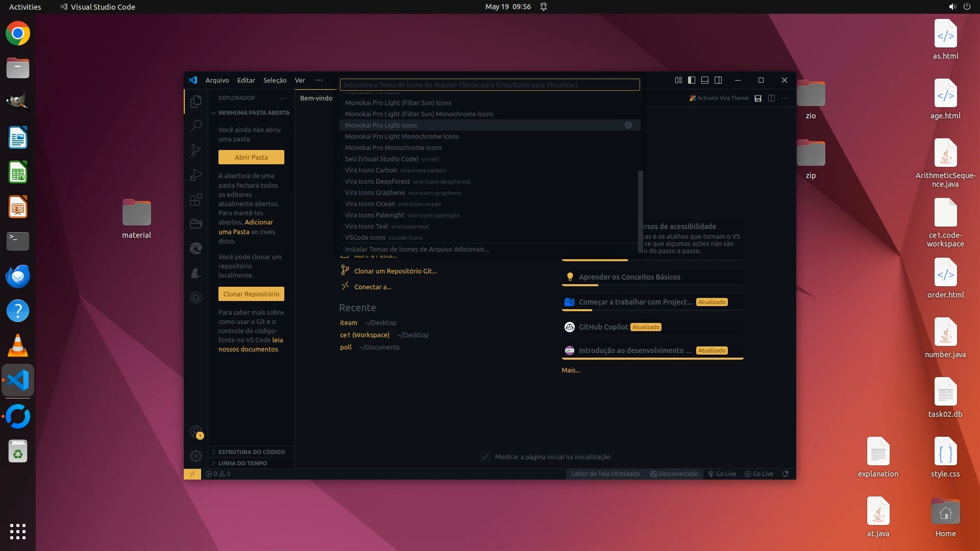Click gear icon on Monokai Pro Light Icons

click(628, 125)
